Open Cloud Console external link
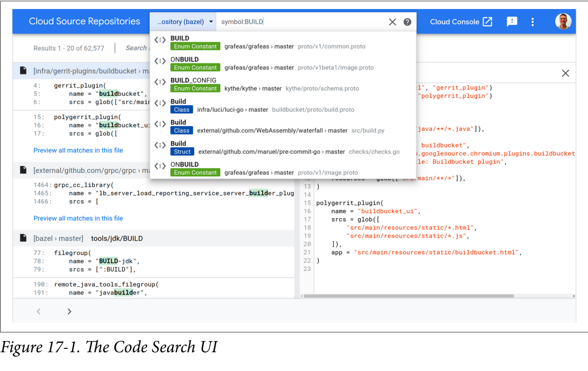Viewport: 588px width, 371px height. pos(461,22)
